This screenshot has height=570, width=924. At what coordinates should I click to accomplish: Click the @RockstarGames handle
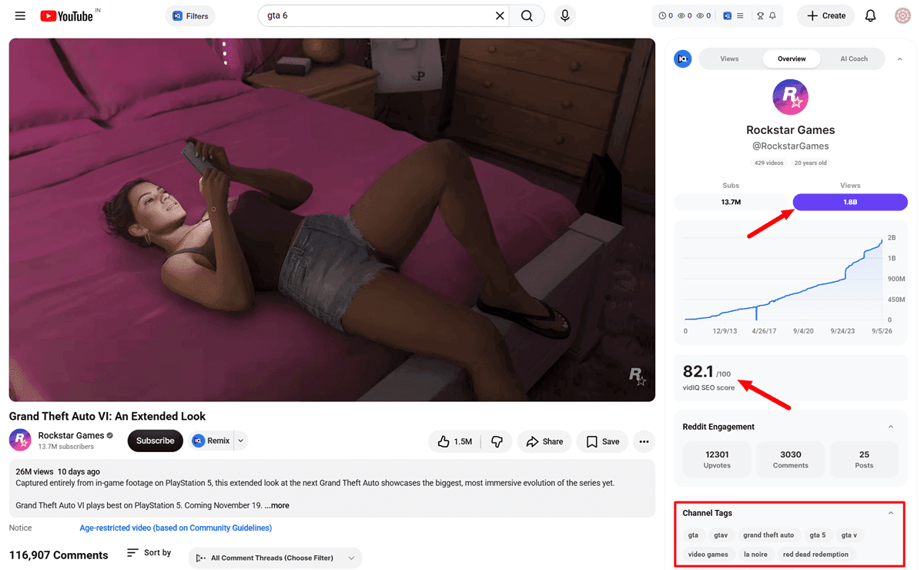(x=790, y=146)
